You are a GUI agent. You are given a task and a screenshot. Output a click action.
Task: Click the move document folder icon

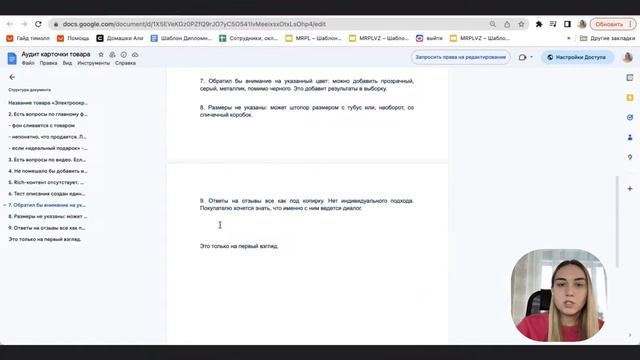tap(112, 54)
